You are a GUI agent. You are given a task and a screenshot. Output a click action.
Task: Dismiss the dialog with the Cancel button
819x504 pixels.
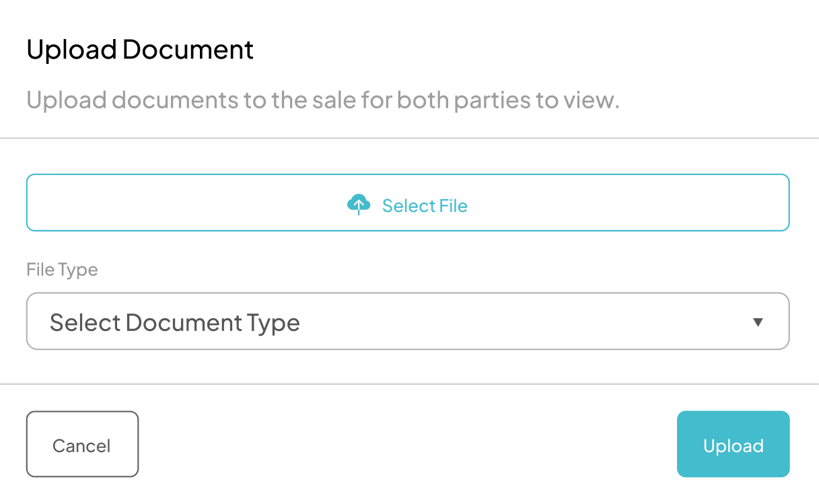click(82, 444)
